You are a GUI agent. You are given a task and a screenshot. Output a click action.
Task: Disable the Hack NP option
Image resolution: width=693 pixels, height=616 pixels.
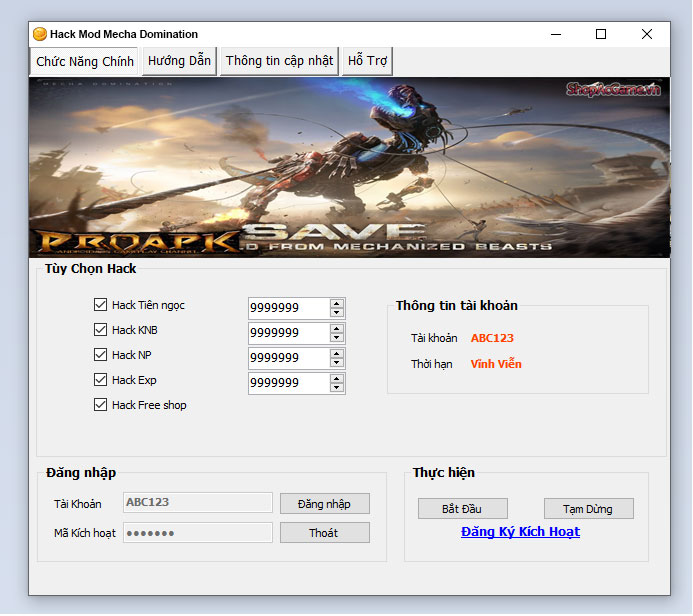coord(100,354)
